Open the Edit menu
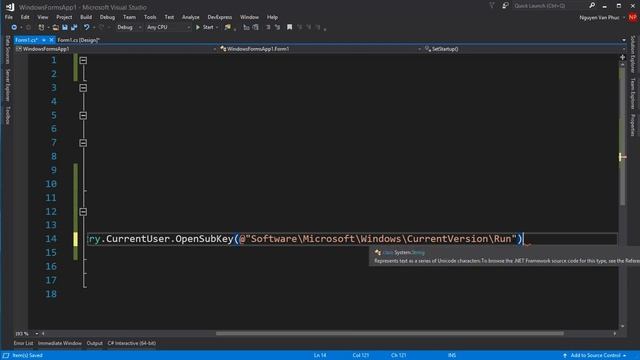 pos(25,17)
